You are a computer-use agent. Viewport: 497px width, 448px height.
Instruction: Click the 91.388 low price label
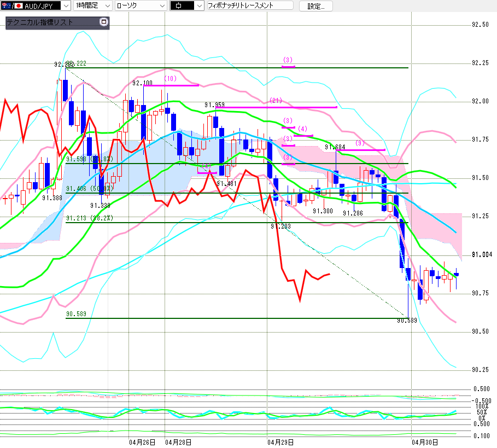[x=52, y=198]
